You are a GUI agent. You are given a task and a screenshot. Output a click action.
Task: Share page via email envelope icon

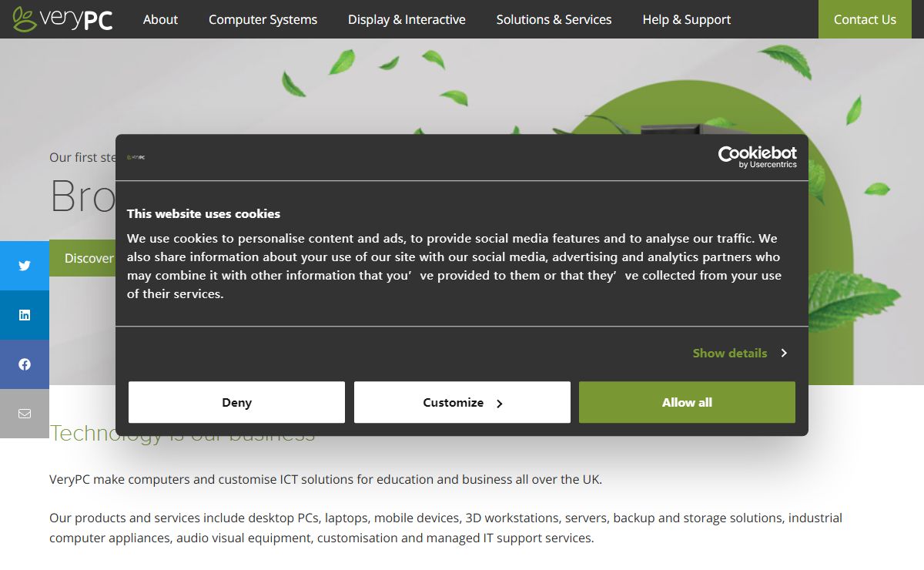point(25,414)
